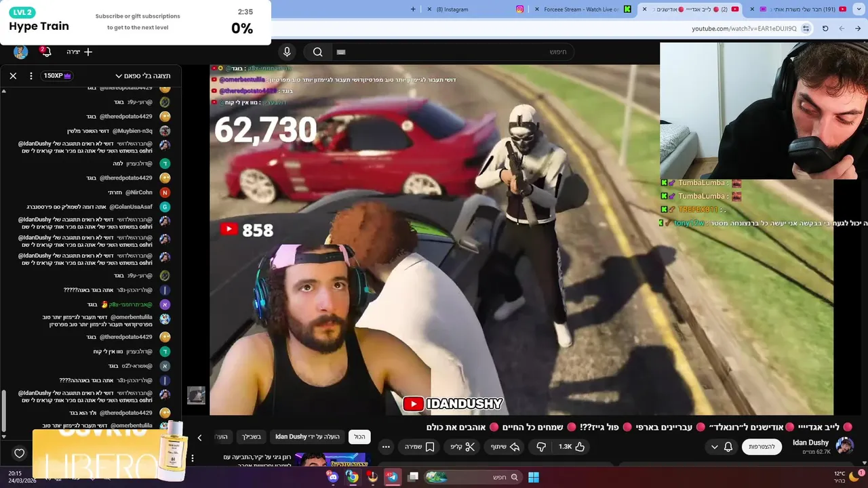
Task: Click the heart reaction button below chat
Action: coord(19,453)
